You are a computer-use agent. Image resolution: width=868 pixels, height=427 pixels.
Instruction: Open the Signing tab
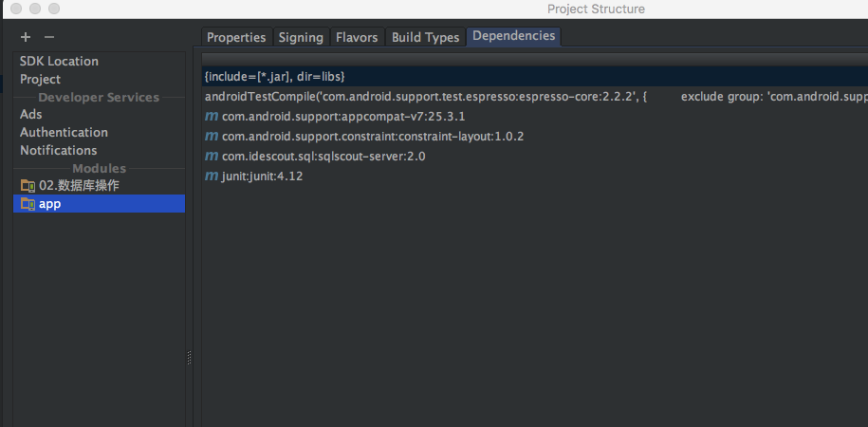tap(301, 38)
